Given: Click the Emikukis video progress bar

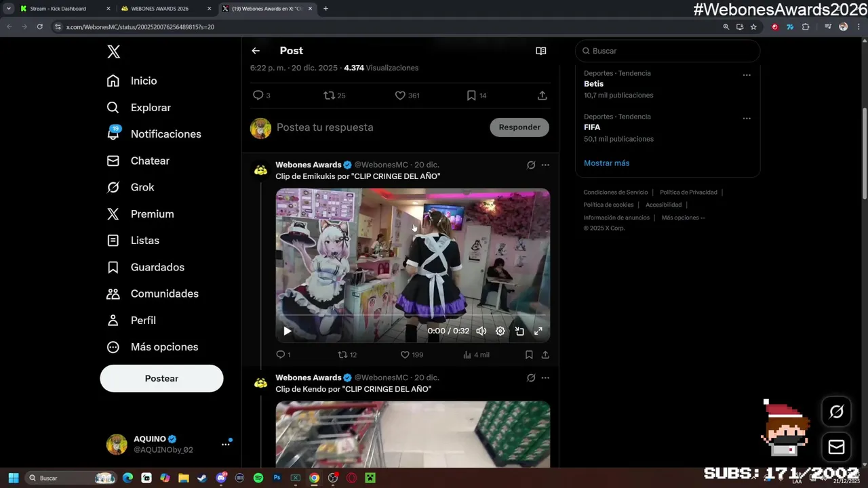Looking at the screenshot, I should point(412,316).
